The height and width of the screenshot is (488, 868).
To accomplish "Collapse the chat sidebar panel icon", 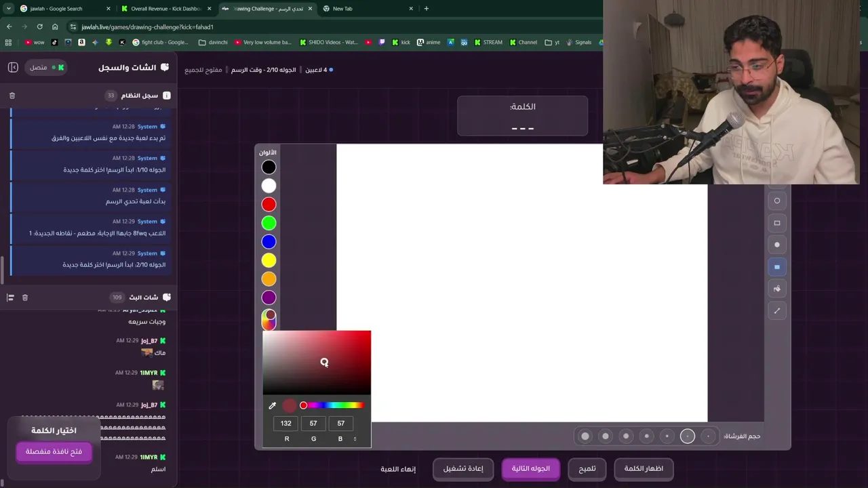I will click(13, 67).
